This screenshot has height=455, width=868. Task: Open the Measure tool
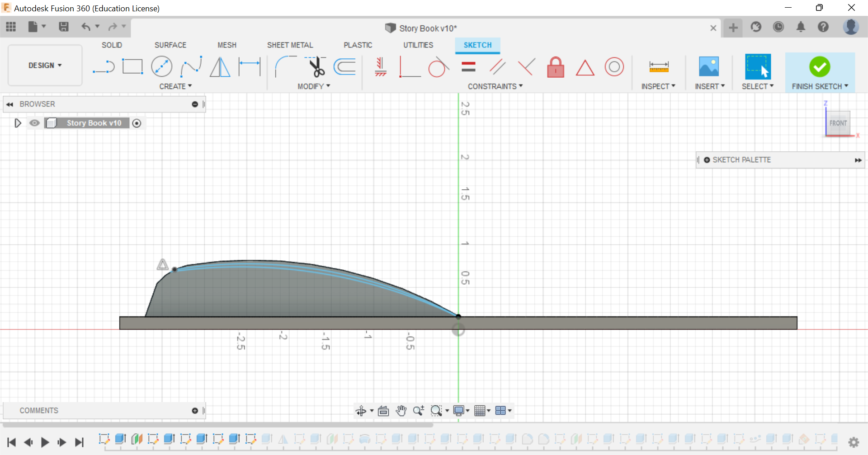(x=659, y=67)
